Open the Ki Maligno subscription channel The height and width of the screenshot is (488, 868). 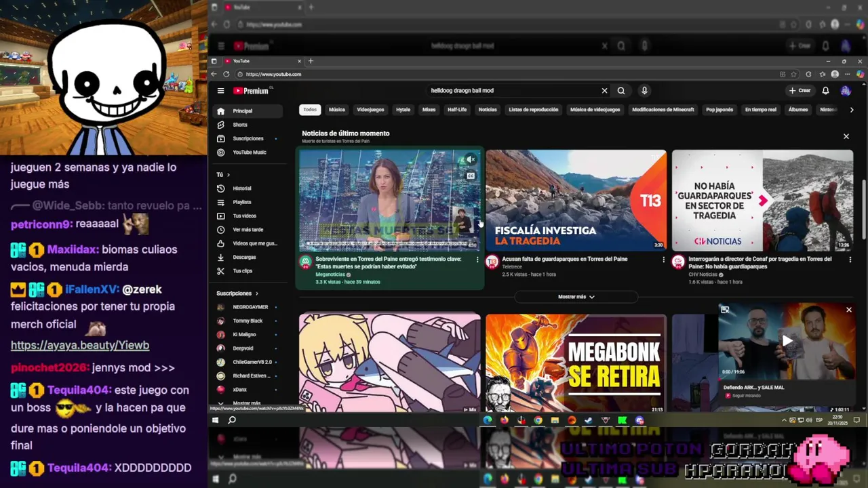click(247, 335)
